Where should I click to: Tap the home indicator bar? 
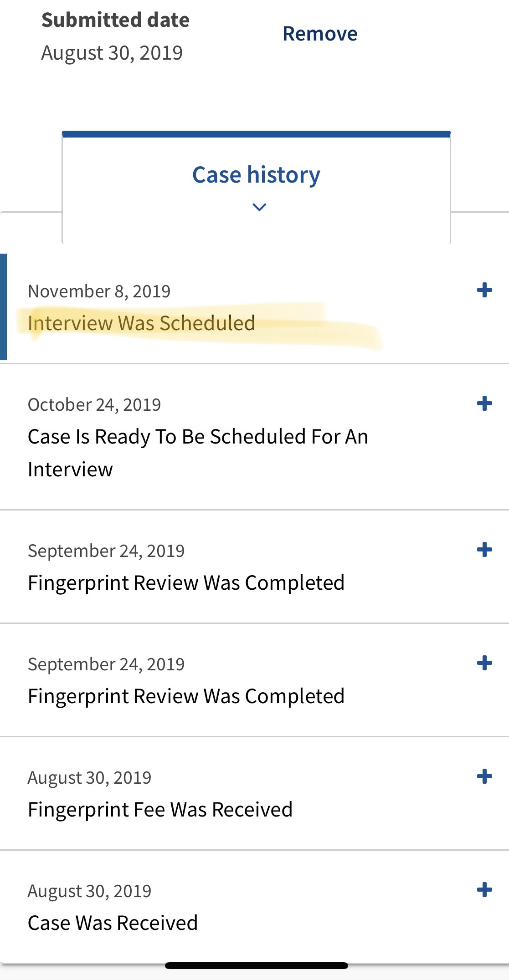256,965
